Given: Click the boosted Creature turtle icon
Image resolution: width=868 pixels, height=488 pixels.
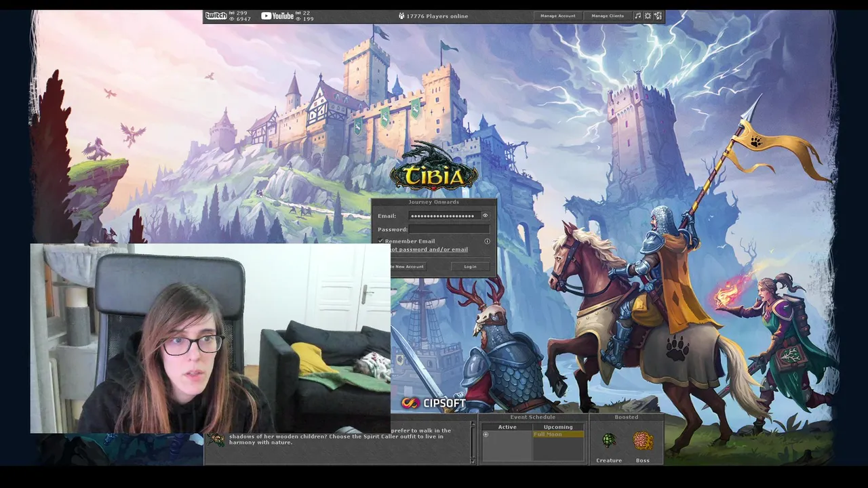Looking at the screenshot, I should pyautogui.click(x=609, y=442).
